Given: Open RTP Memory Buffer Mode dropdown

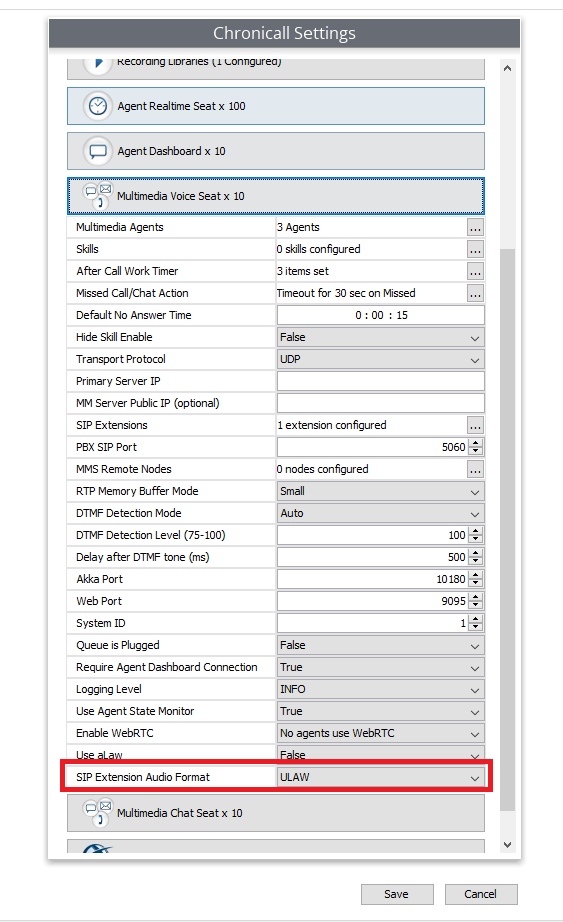Looking at the screenshot, I should pyautogui.click(x=381, y=491).
